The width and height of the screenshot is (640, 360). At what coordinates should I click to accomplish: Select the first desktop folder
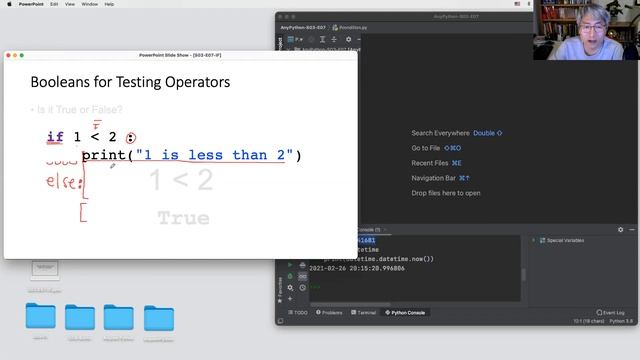40,316
